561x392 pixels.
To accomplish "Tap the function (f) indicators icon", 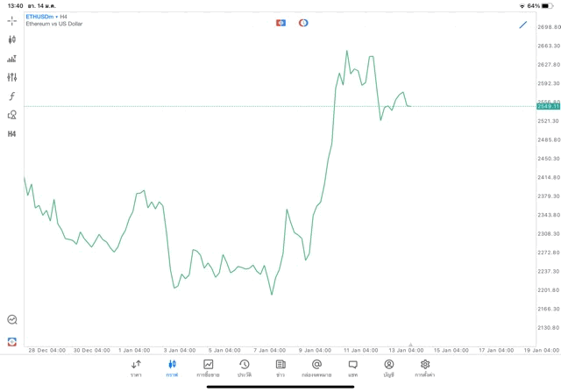I will coord(12,96).
